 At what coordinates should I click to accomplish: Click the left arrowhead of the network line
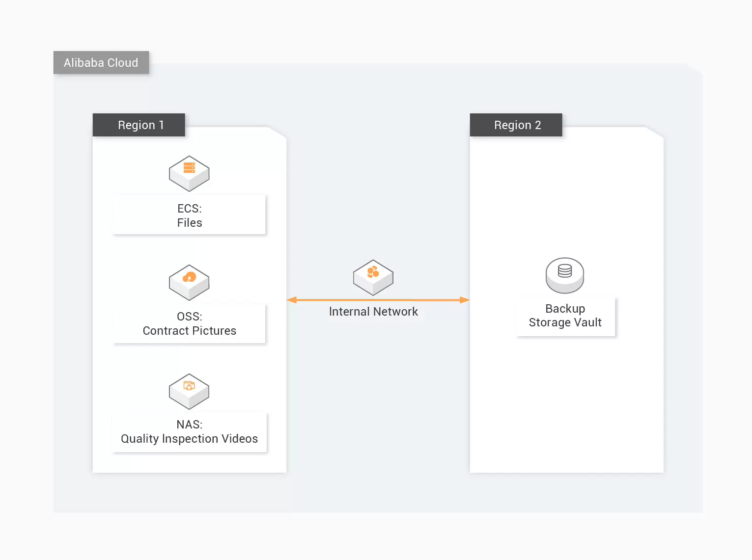(x=292, y=300)
